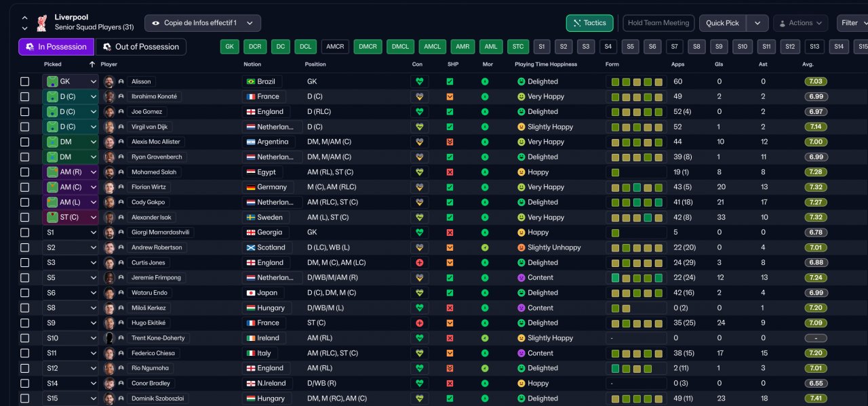Click the red condition icon for Curtis Jones
Viewport: 868px width, 406px height.
(420, 262)
